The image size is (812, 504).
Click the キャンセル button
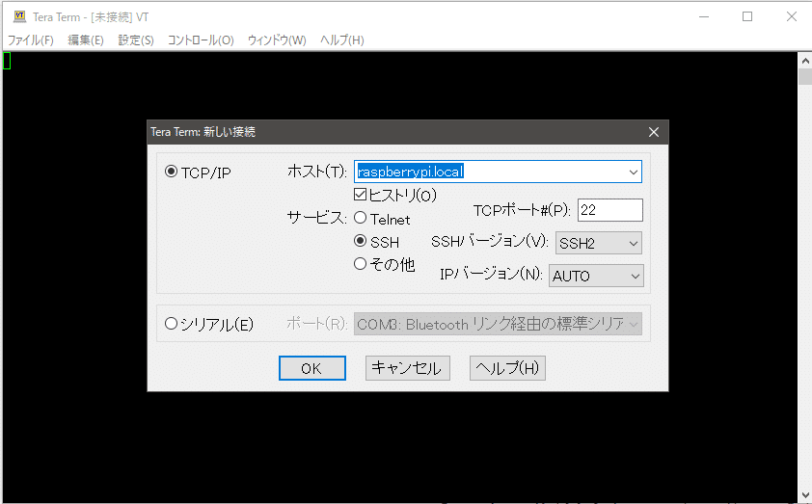[408, 368]
